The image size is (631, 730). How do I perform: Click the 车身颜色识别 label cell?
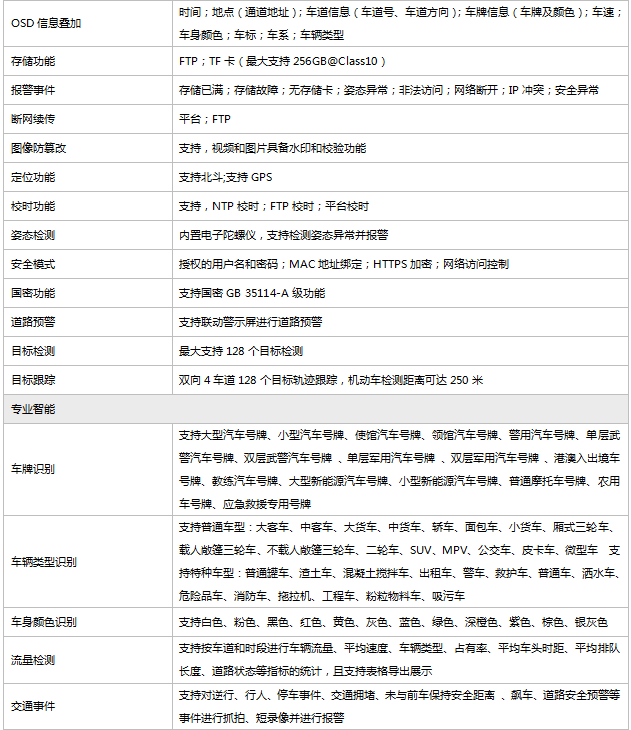[43, 622]
